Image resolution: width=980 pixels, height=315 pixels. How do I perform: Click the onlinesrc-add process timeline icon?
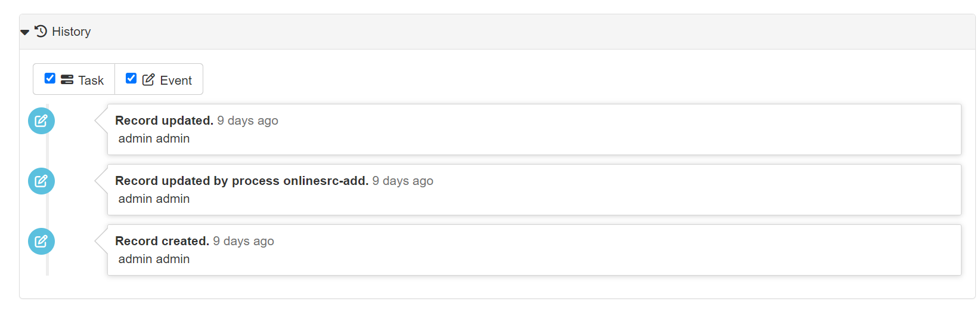pos(41,181)
